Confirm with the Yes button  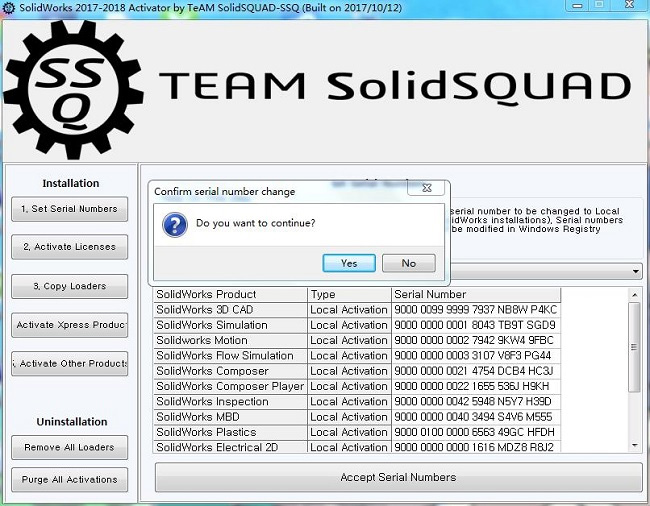[349, 263]
